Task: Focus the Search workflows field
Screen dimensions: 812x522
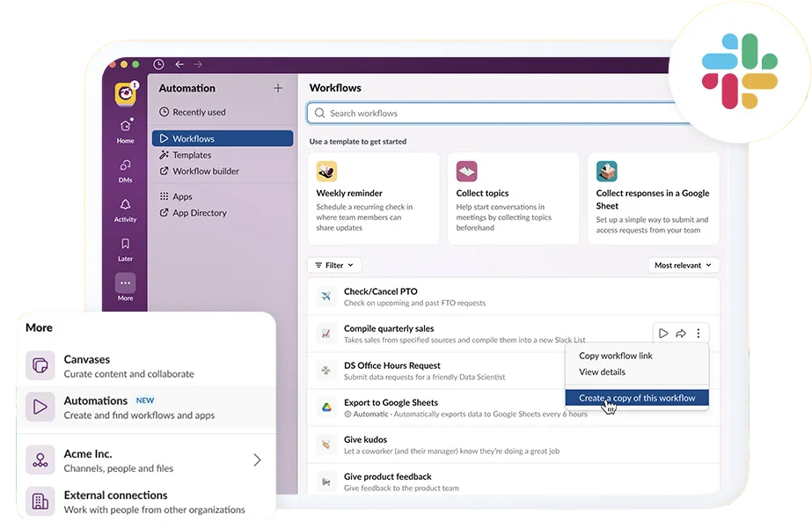Action: coord(497,113)
